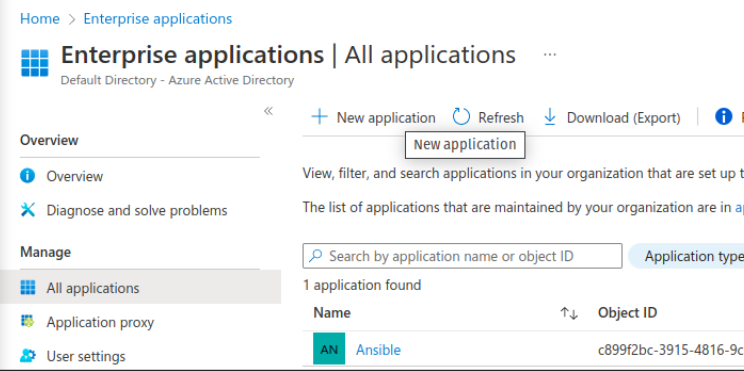
Task: Click the download arrow icon
Action: pos(549,117)
